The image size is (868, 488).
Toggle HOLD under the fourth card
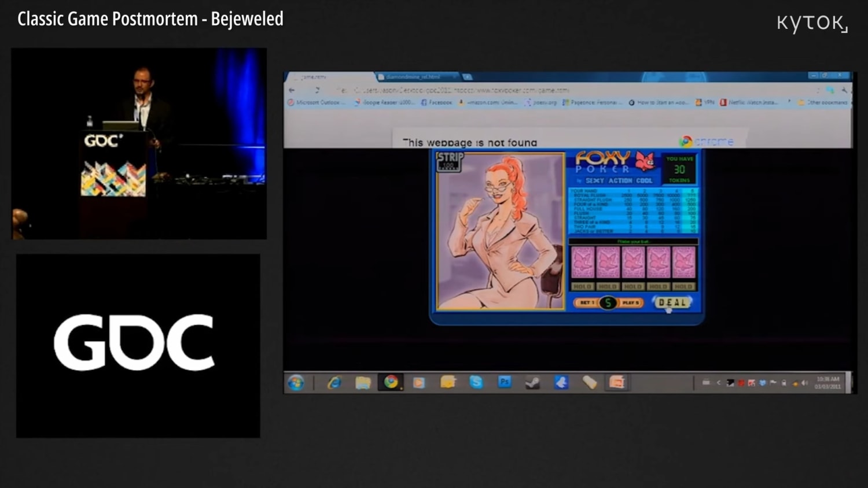coord(658,286)
